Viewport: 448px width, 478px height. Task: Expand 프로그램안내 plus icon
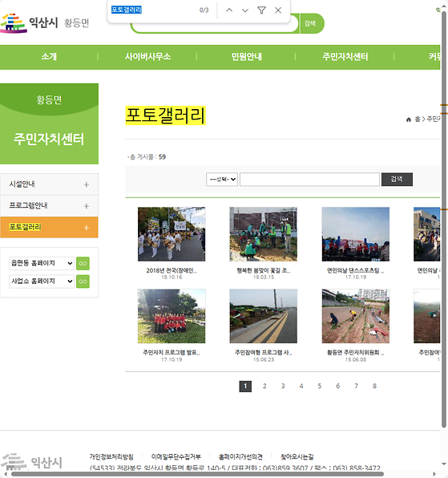(x=87, y=206)
